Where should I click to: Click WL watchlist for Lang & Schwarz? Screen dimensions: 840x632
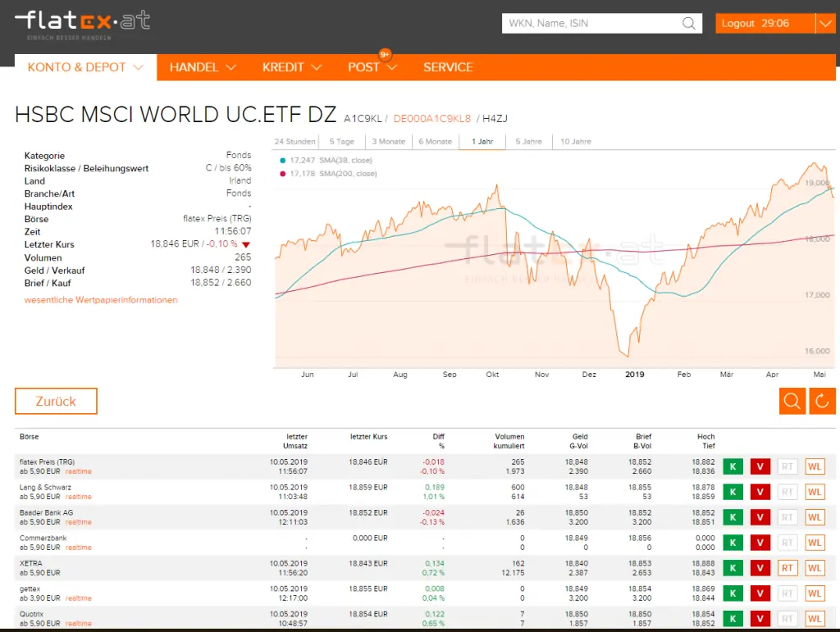815,492
